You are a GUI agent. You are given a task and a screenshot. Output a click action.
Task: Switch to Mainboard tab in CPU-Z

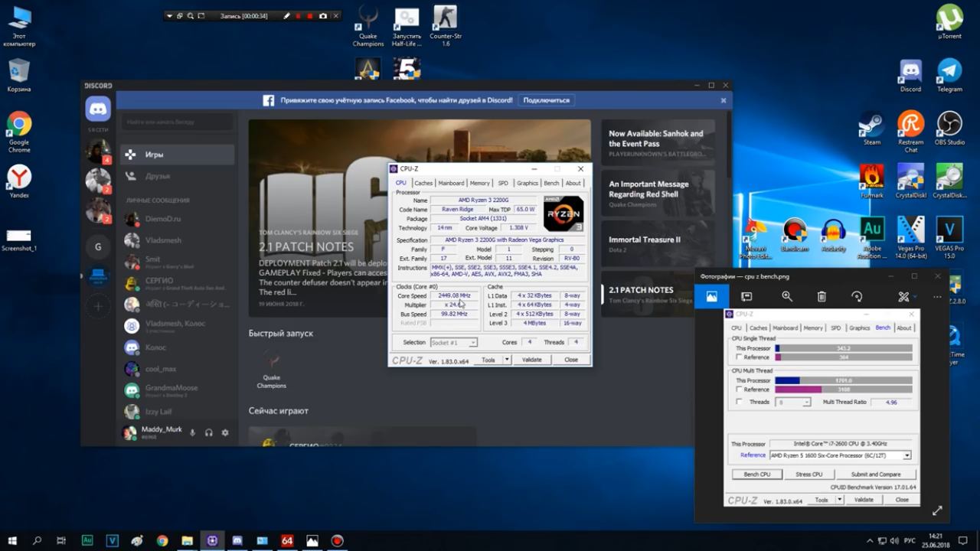[x=451, y=183]
